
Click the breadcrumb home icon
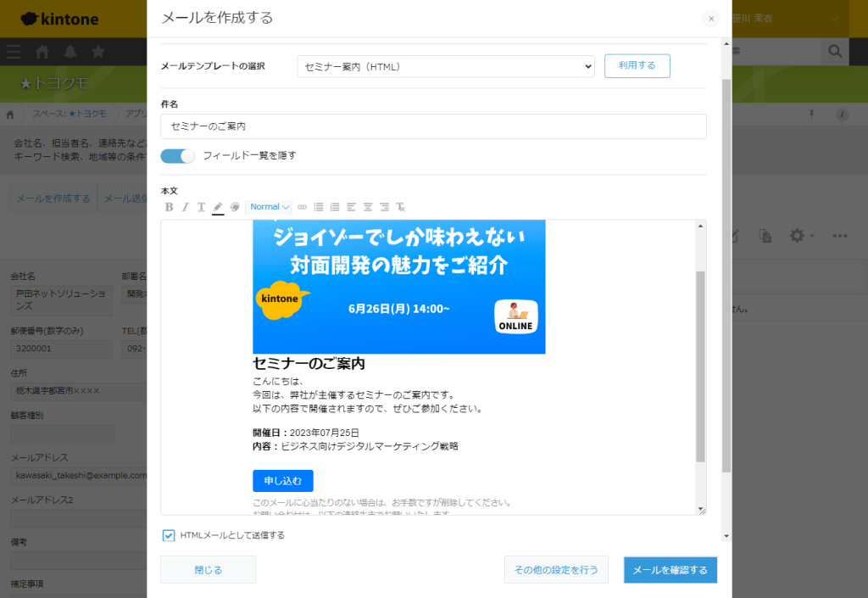tap(10, 115)
